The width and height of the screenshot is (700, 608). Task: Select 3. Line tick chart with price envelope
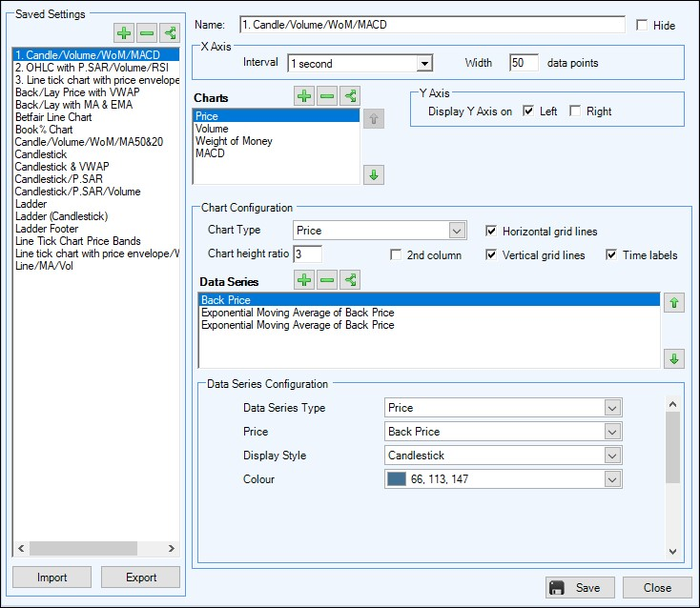pos(97,80)
